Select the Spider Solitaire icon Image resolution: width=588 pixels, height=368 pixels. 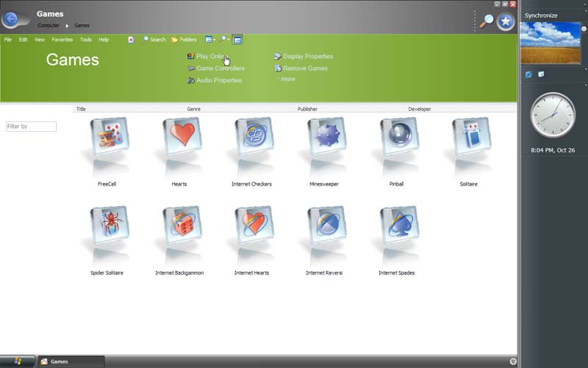click(108, 227)
